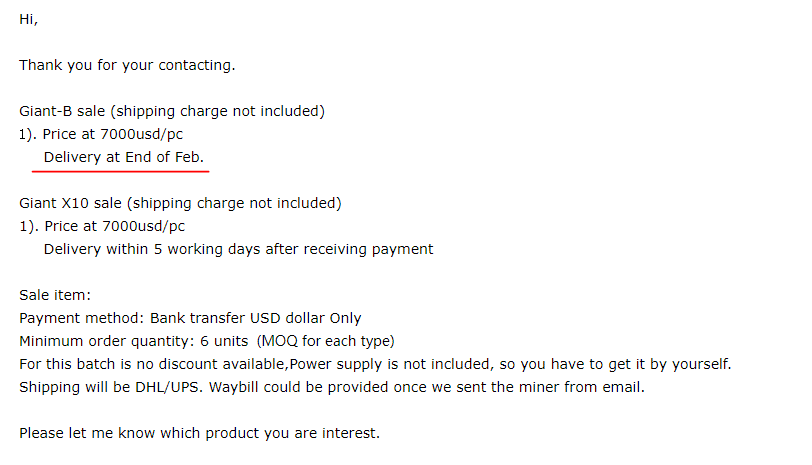The width and height of the screenshot is (812, 465).
Task: Click 'Thank you for your contacting.' sentence
Action: click(127, 66)
